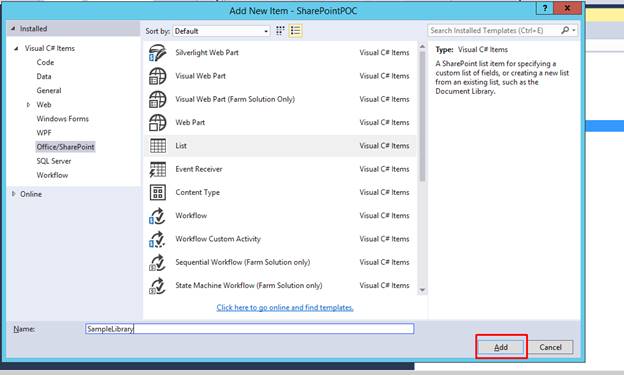Screen dimensions: 624x375
Task: Click the template list scroll up arrow
Action: pos(423,47)
